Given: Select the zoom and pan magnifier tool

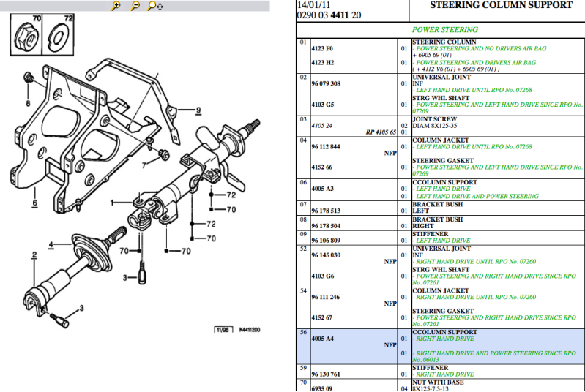Looking at the screenshot, I should click(154, 6).
